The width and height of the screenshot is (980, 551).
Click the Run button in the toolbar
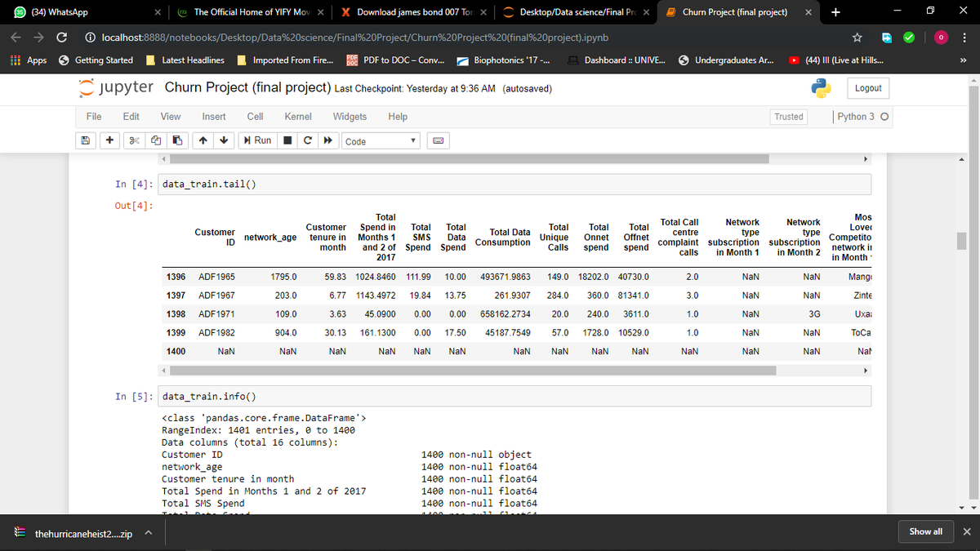coord(257,140)
